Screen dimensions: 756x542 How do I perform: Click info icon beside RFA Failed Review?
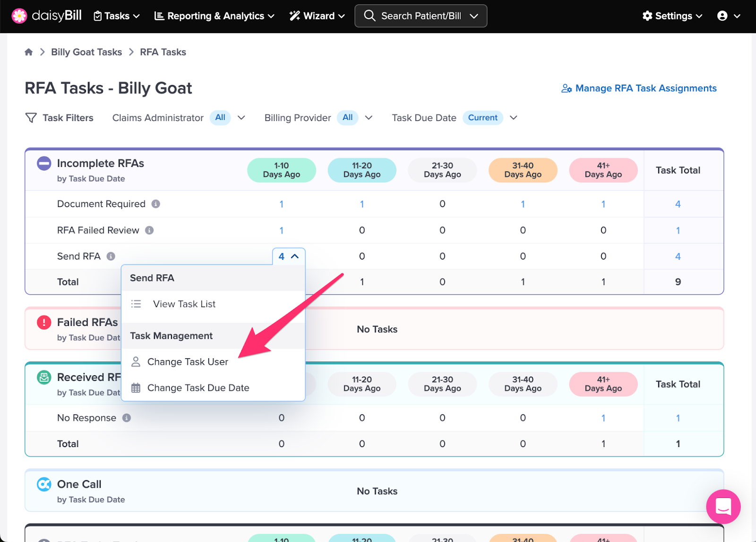tap(149, 230)
